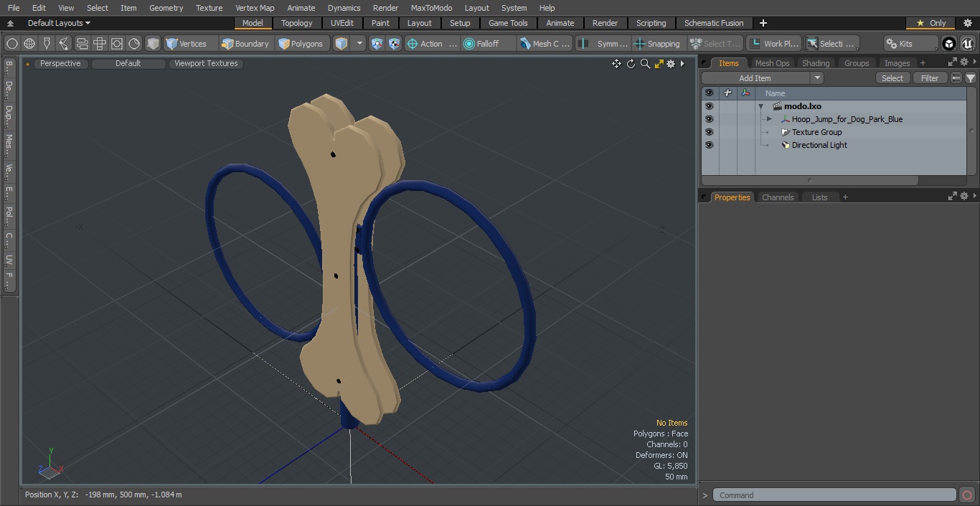Image resolution: width=980 pixels, height=506 pixels.
Task: Open the Snapping tool options
Action: (x=658, y=44)
